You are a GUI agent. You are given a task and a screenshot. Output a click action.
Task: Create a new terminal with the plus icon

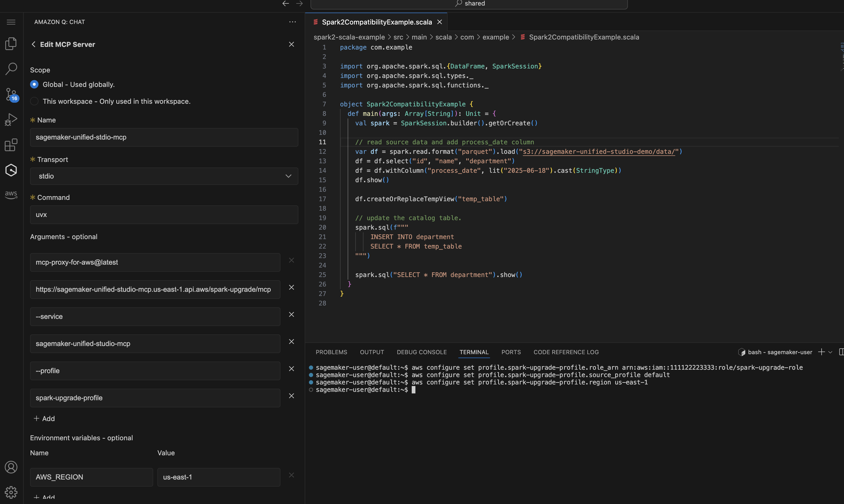[x=822, y=352]
